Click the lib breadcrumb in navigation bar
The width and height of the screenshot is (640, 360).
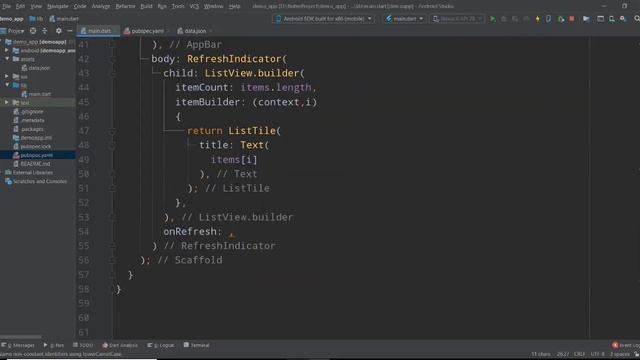click(36, 19)
